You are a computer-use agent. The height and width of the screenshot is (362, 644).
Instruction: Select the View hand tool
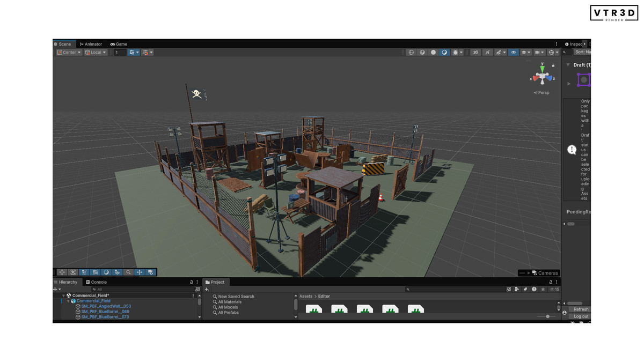pos(62,272)
